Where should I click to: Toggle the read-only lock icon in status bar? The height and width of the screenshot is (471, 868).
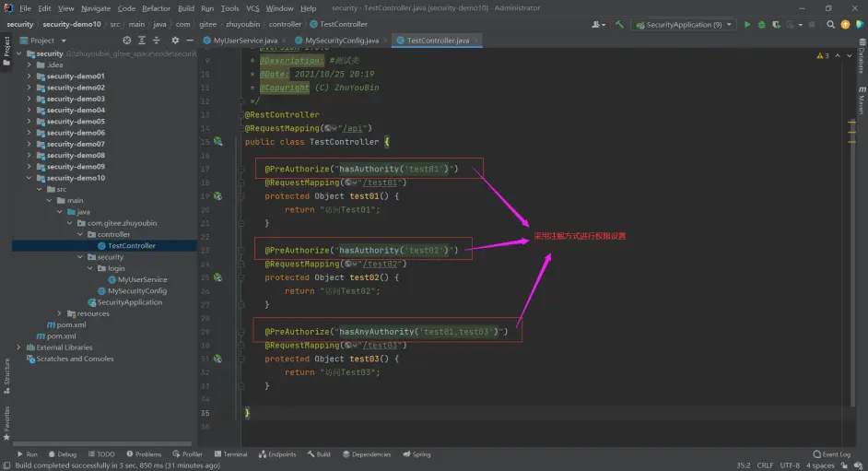(845, 465)
